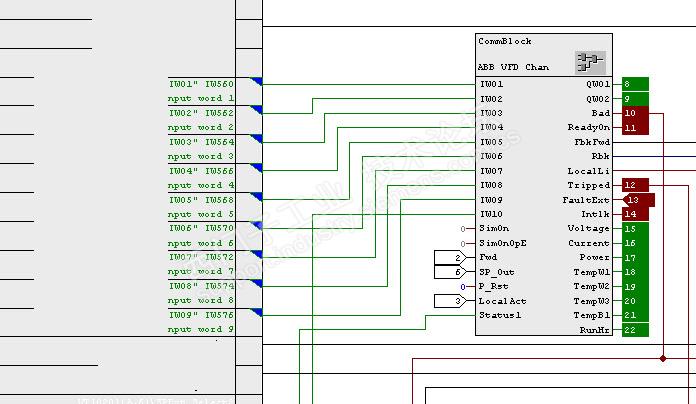The image size is (696, 404).
Task: Click blue triangle marker beside IW570 entry
Action: [x=256, y=226]
